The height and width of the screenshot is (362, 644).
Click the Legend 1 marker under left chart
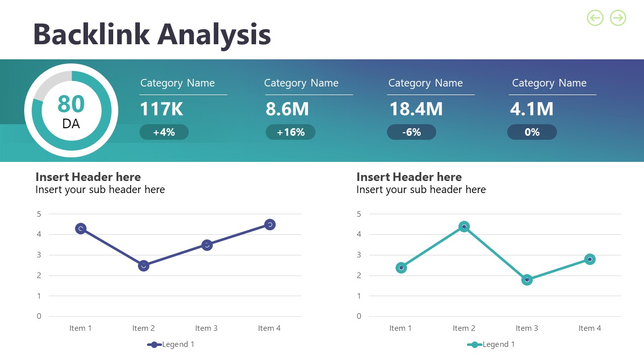[x=154, y=344]
